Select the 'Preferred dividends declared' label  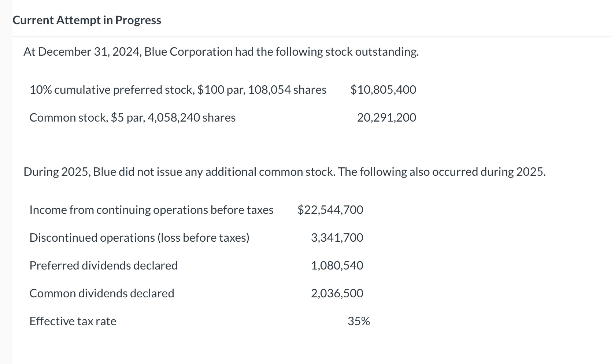(103, 265)
